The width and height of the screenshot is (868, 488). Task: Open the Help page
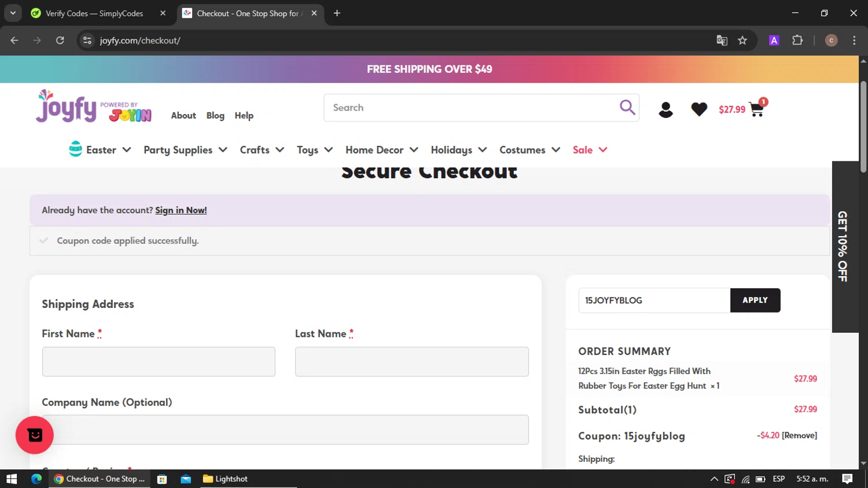pyautogui.click(x=244, y=115)
